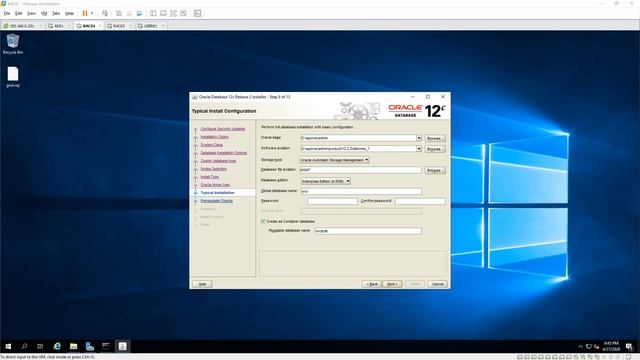The height and width of the screenshot is (360, 640).
Task: Click the Cancel button in installer
Action: click(x=438, y=284)
